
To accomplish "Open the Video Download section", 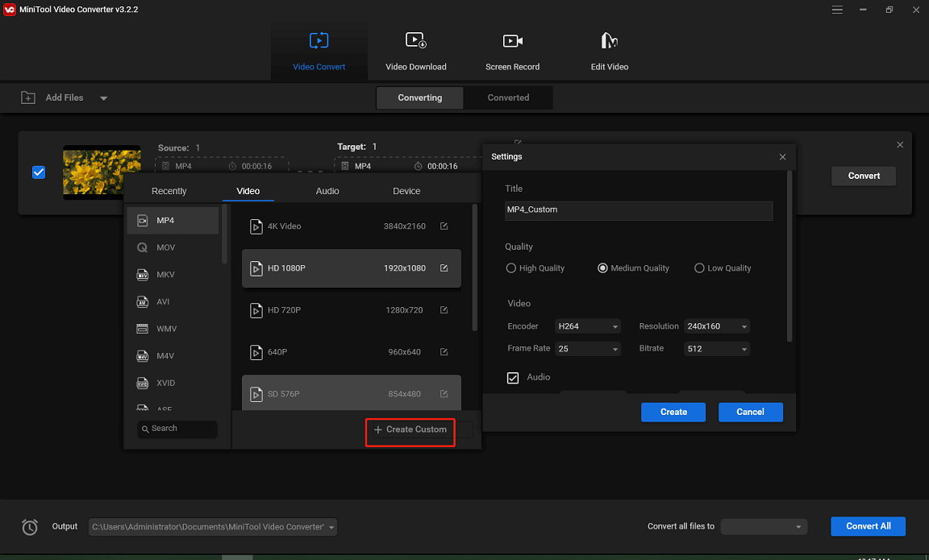I will [x=416, y=52].
